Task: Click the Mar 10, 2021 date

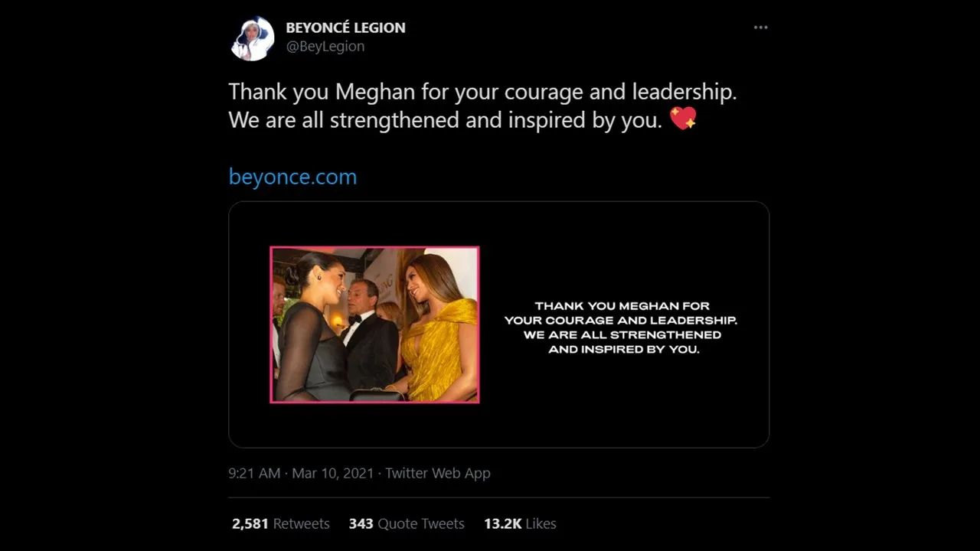Action: tap(332, 473)
